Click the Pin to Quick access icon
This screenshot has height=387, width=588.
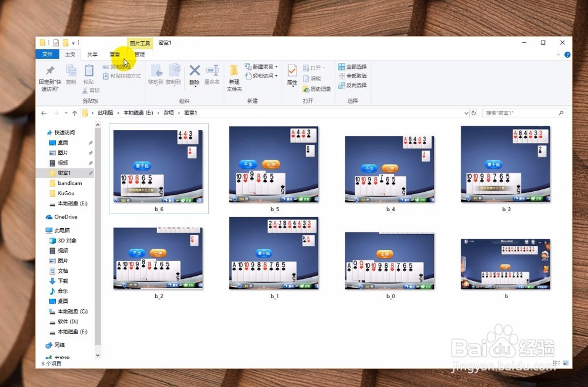tap(50, 71)
